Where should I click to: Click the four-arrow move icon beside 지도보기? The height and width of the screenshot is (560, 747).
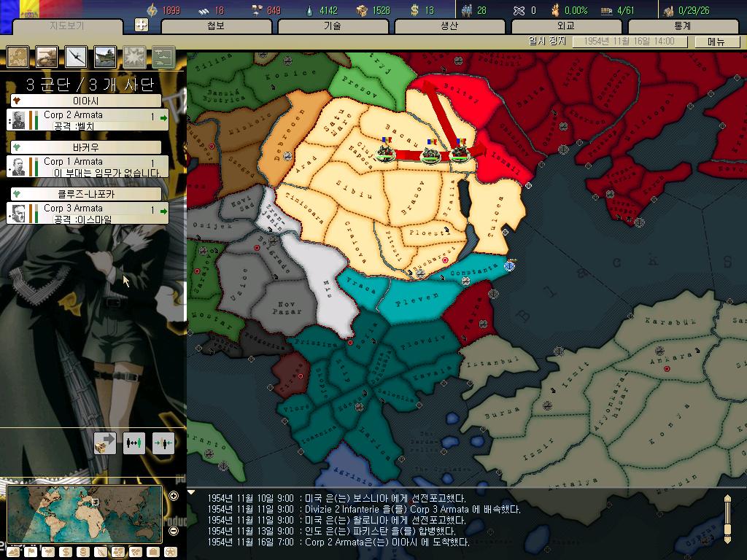coord(142,25)
